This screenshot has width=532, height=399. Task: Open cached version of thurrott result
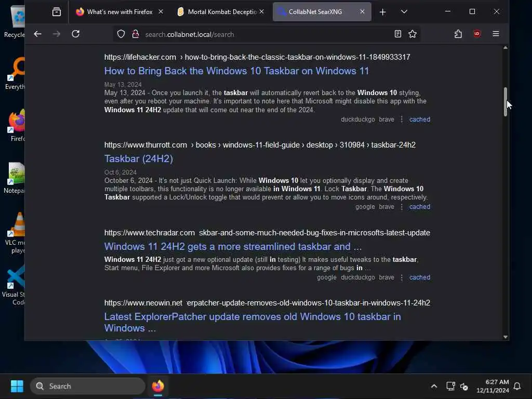pyautogui.click(x=420, y=207)
